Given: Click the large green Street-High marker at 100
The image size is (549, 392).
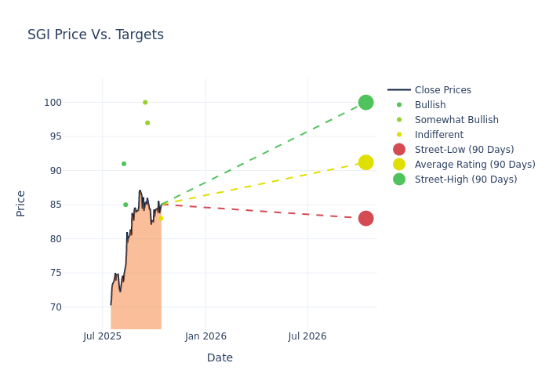Looking at the screenshot, I should coord(365,103).
